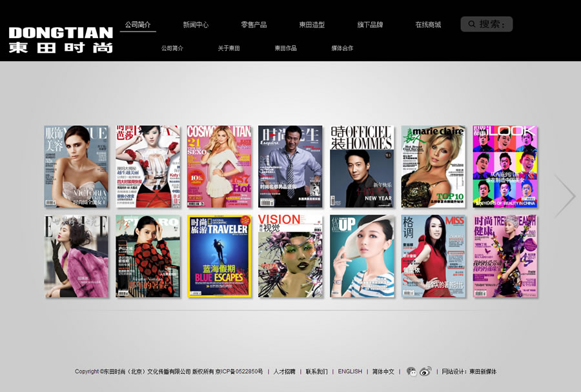The width and height of the screenshot is (581, 392).
Task: Click 联系我们 in the footer
Action: pos(316,372)
